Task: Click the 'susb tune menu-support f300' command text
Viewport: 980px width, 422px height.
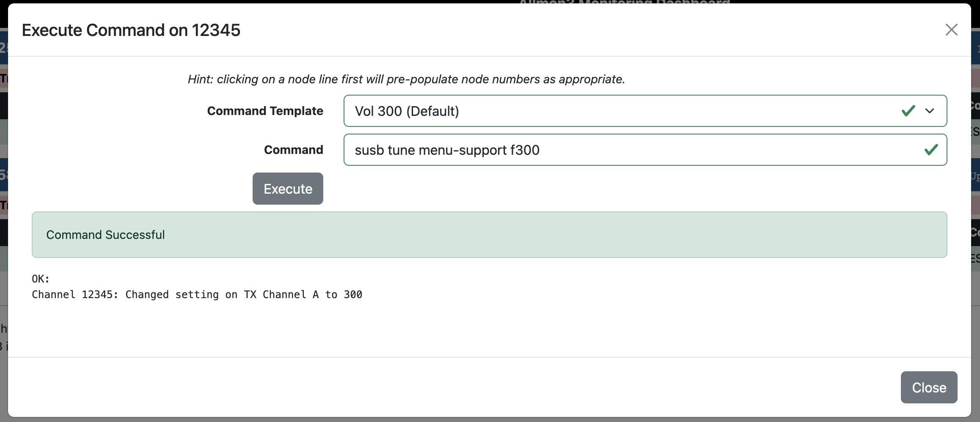Action: 447,150
